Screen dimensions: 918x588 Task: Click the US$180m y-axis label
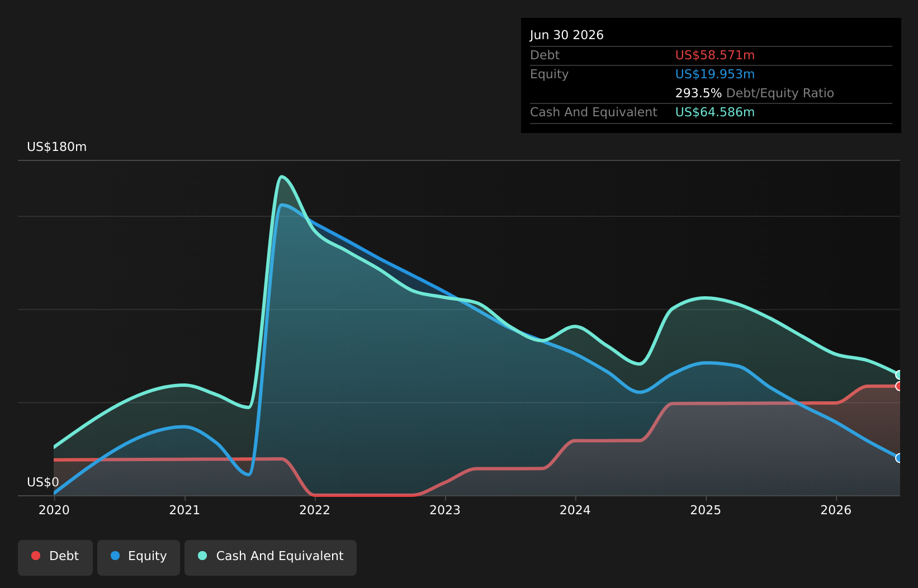click(x=57, y=147)
